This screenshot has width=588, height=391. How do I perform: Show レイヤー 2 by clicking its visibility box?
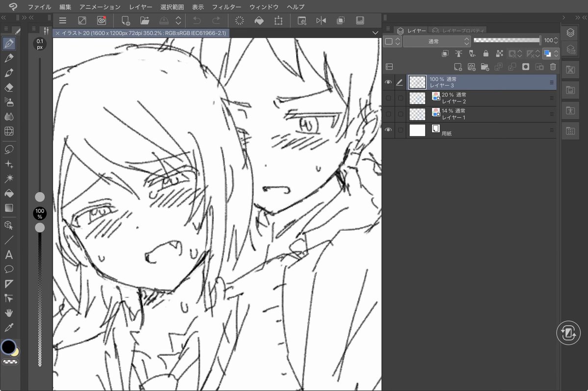coord(388,98)
